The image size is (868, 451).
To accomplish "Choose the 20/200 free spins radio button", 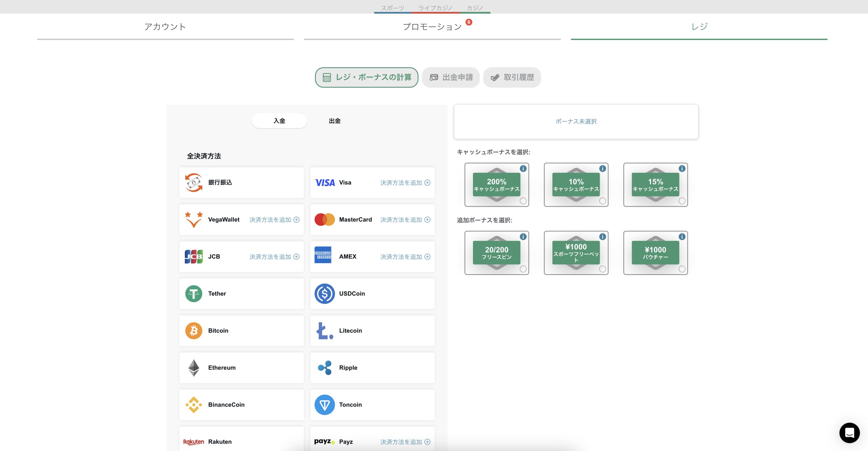I will (523, 269).
